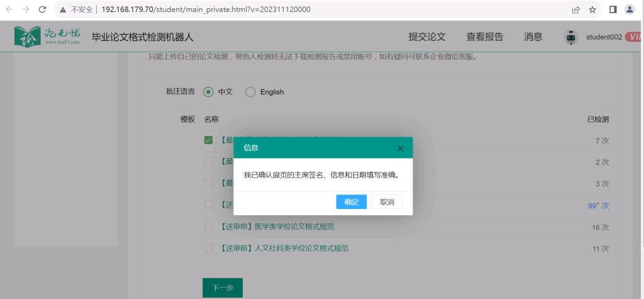The image size is (644, 299).
Task: Click the 论无忧 site logo
Action: [x=47, y=37]
